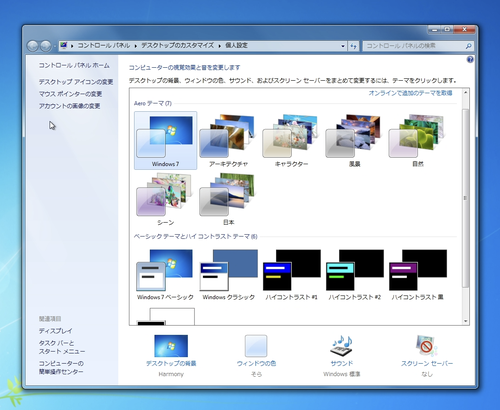Open デスクトップ アイコンの変更 link

tap(76, 82)
